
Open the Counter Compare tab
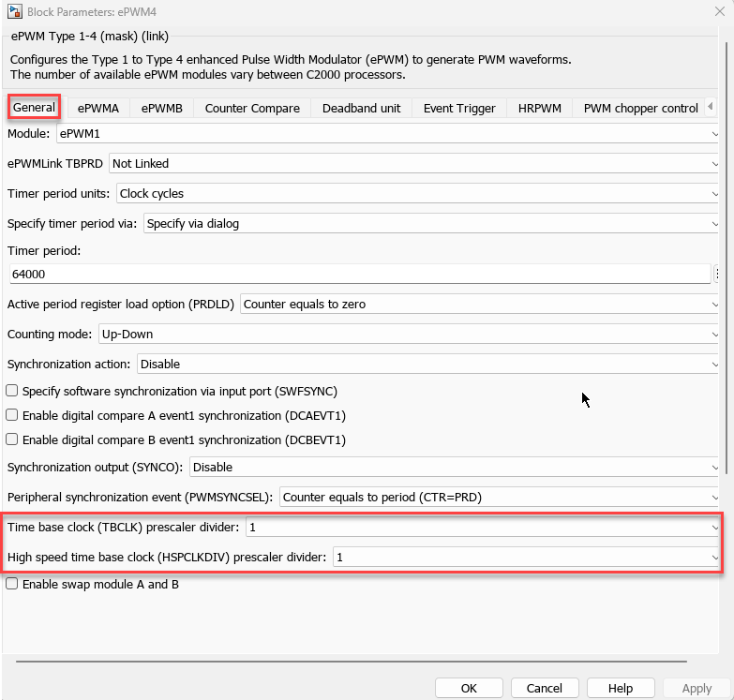pos(252,108)
